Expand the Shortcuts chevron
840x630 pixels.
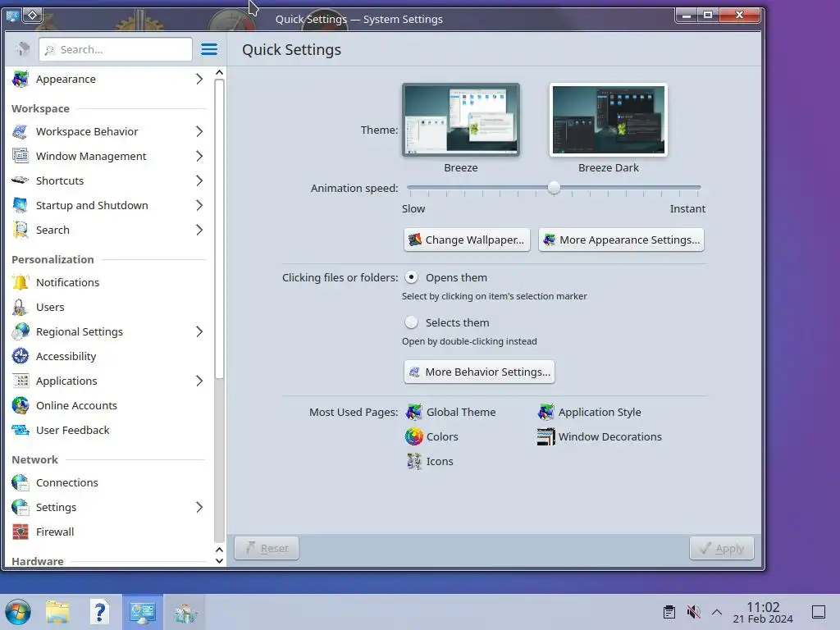[x=199, y=180]
